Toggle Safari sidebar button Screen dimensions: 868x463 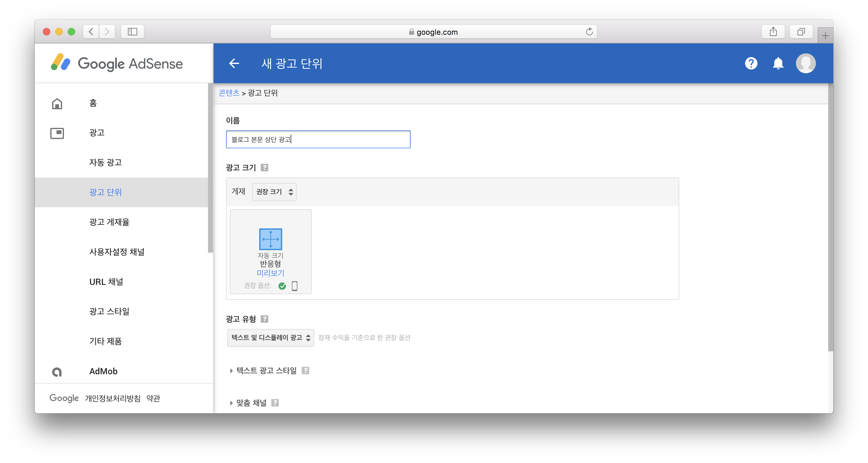pyautogui.click(x=133, y=32)
